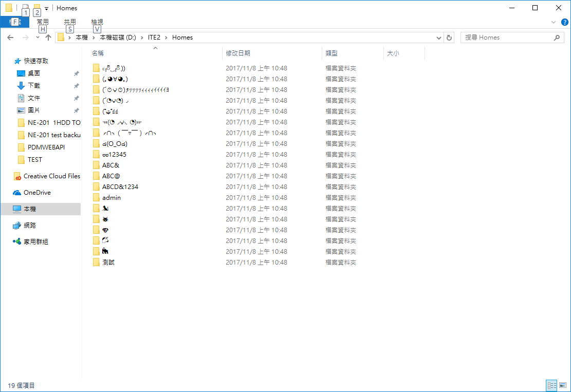Click the pin icon beside 圖片
Viewport: 571px width, 392px height.
[77, 110]
